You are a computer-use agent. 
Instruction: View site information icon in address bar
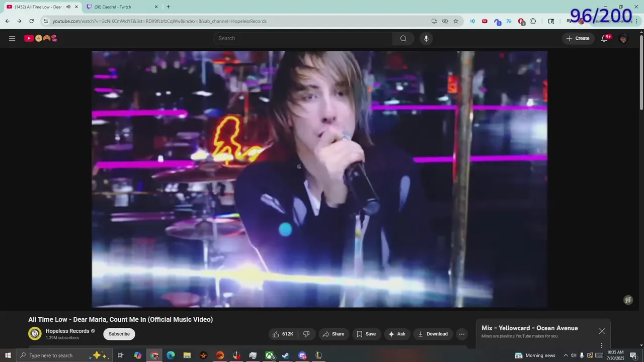click(46, 21)
